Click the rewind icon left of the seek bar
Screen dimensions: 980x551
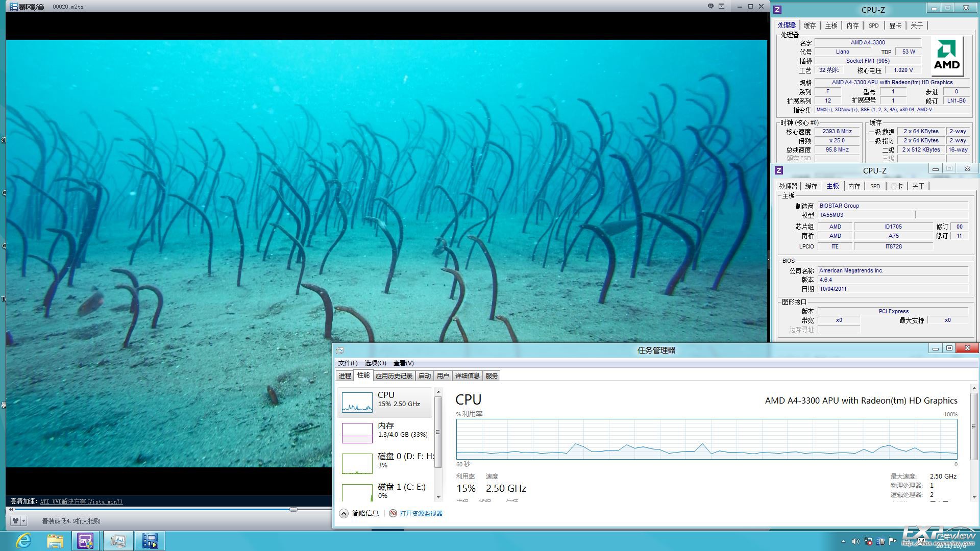[x=11, y=509]
